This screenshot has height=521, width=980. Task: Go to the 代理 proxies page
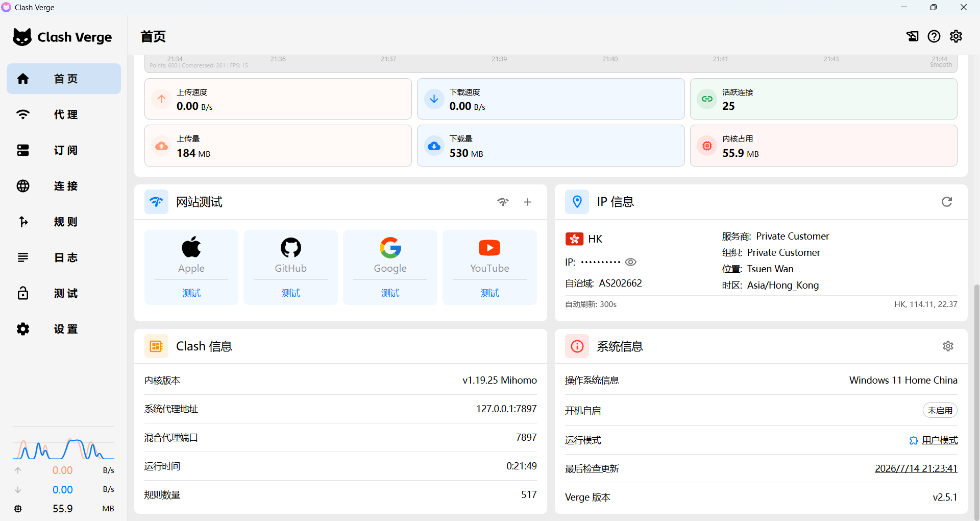(x=64, y=114)
